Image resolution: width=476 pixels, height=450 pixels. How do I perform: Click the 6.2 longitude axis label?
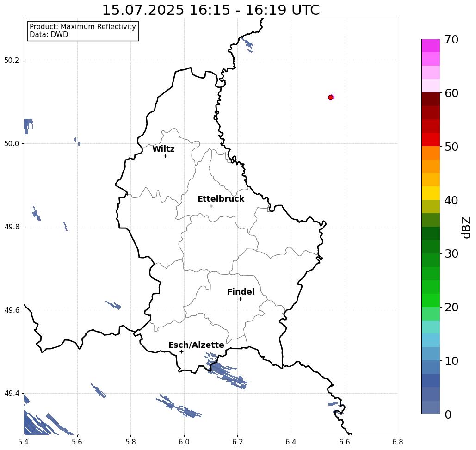tap(238, 442)
